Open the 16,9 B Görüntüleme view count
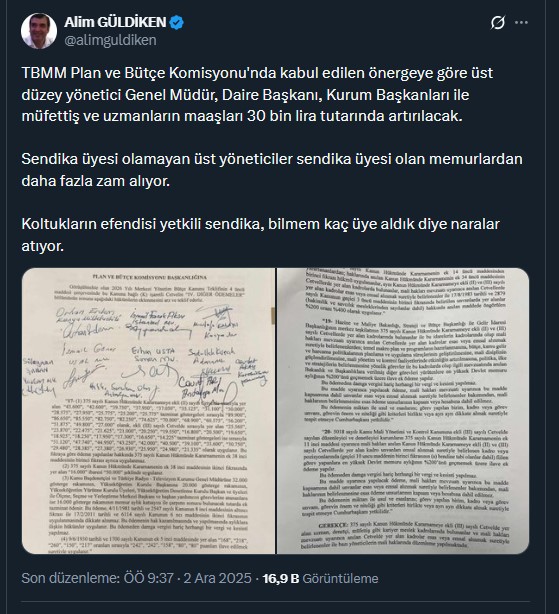The image size is (559, 614). tap(320, 578)
